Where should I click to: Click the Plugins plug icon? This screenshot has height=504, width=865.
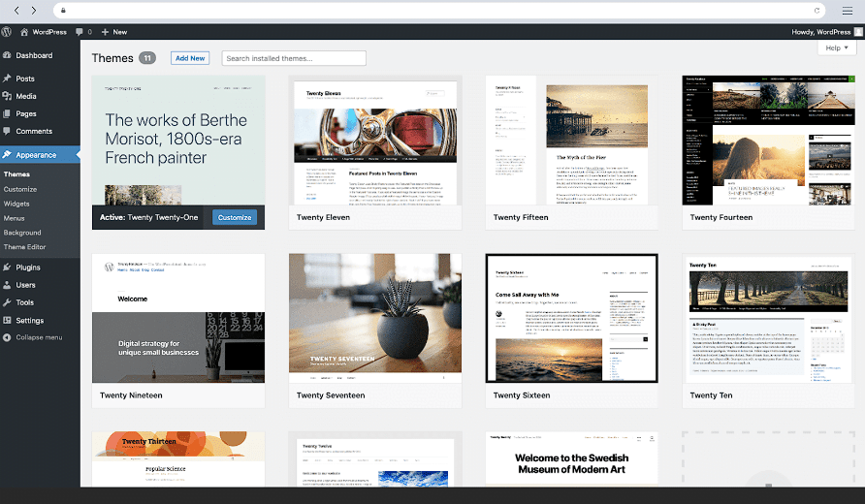(7, 268)
